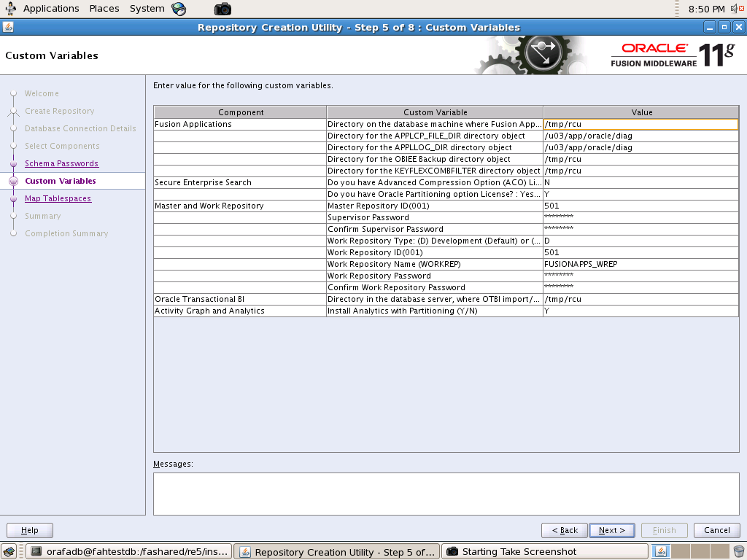
Task: Launch the web browser globe icon
Action: click(x=179, y=9)
